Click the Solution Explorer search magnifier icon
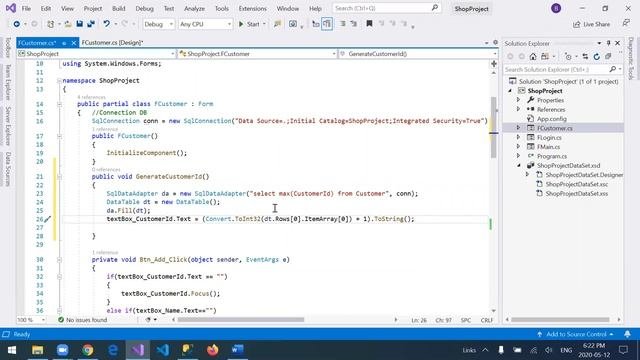Screen dimensions: 640x360 pos(613,69)
